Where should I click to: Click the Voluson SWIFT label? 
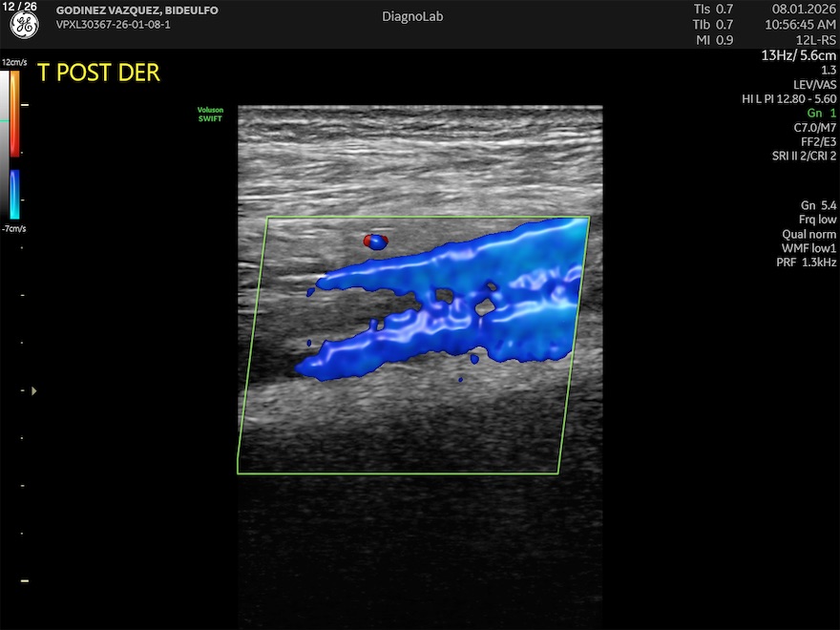point(210,114)
